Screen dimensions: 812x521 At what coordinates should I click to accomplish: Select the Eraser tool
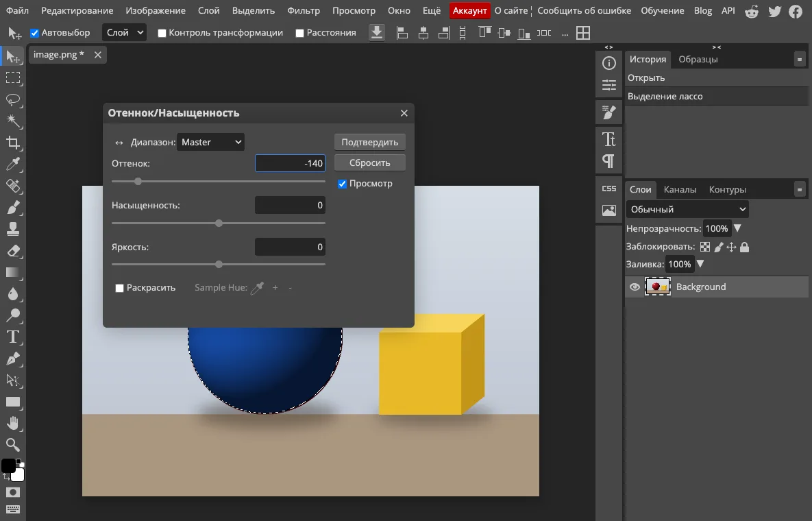coord(13,251)
